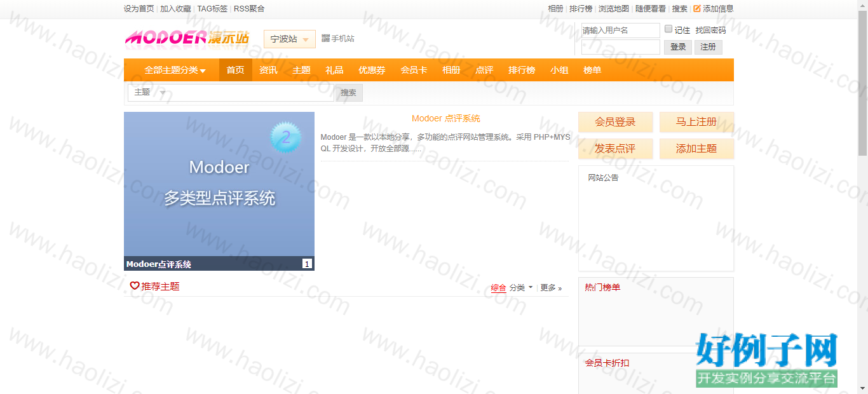Click the TAG标签 link
The image size is (868, 394).
pos(212,9)
